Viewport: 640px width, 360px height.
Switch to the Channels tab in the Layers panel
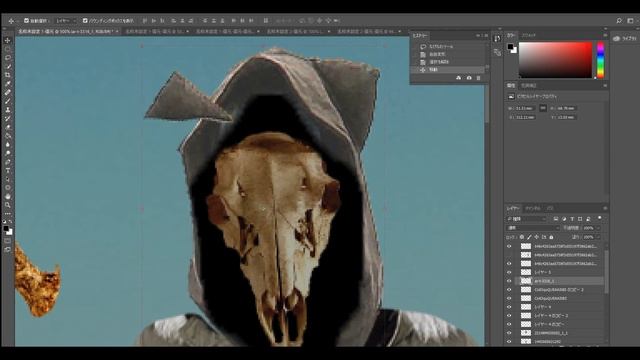point(533,208)
